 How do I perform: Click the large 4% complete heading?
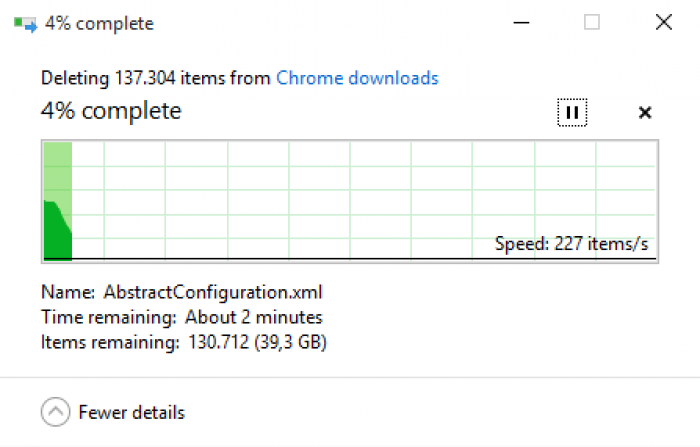(111, 111)
